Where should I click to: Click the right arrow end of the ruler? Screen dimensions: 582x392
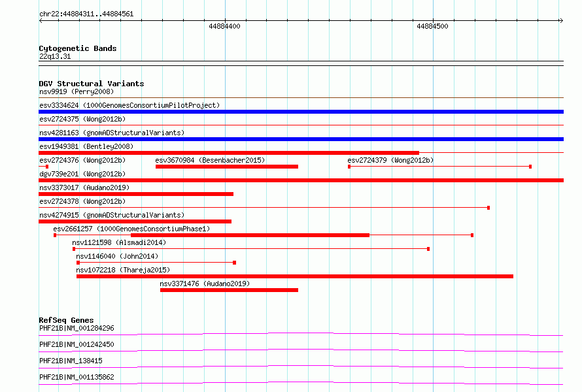[561, 20]
